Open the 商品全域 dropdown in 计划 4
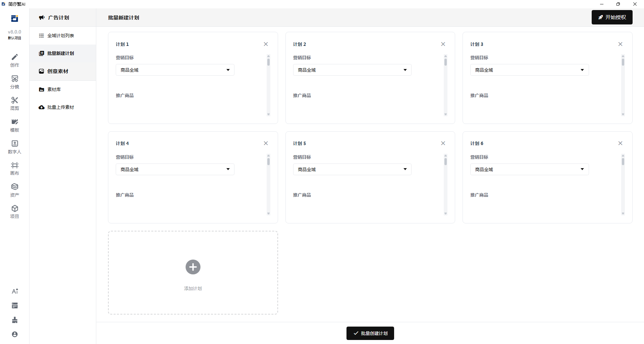The image size is (644, 344). pos(175,169)
